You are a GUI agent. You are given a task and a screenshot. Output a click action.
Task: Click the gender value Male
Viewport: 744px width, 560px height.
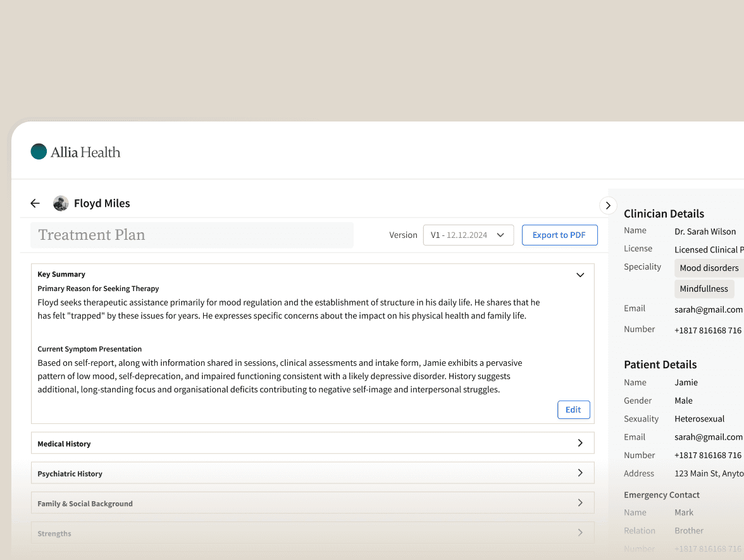click(x=683, y=401)
